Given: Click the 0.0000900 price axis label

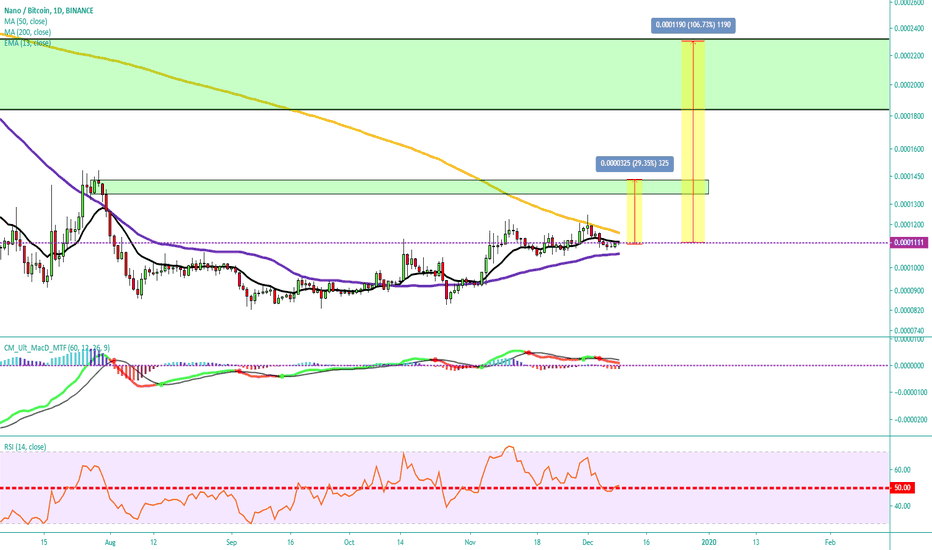Looking at the screenshot, I should click(x=909, y=291).
